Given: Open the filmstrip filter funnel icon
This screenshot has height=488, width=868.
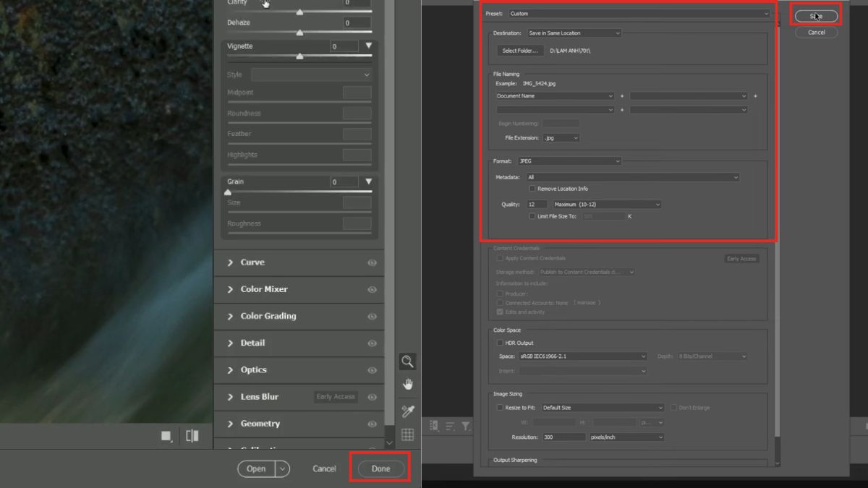Looking at the screenshot, I should (x=466, y=426).
